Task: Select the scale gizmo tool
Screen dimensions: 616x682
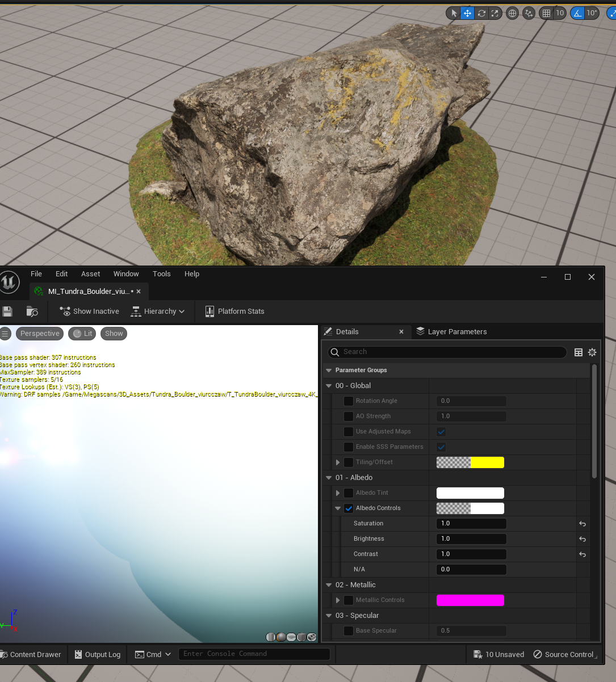Action: pyautogui.click(x=495, y=13)
